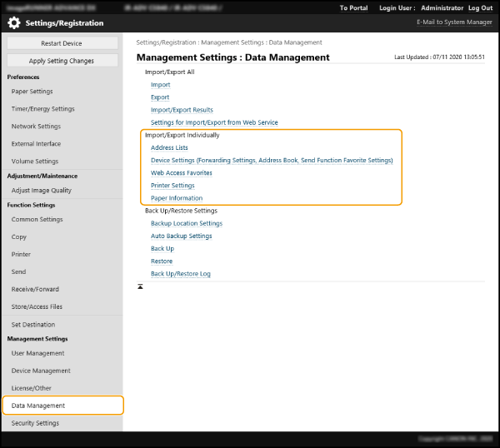Screen dimensions: 500x448
Task: Select User Management menu item
Action: [37, 353]
